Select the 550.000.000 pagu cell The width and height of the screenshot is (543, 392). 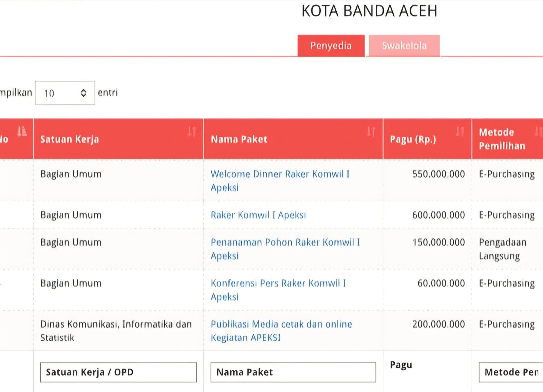click(438, 174)
